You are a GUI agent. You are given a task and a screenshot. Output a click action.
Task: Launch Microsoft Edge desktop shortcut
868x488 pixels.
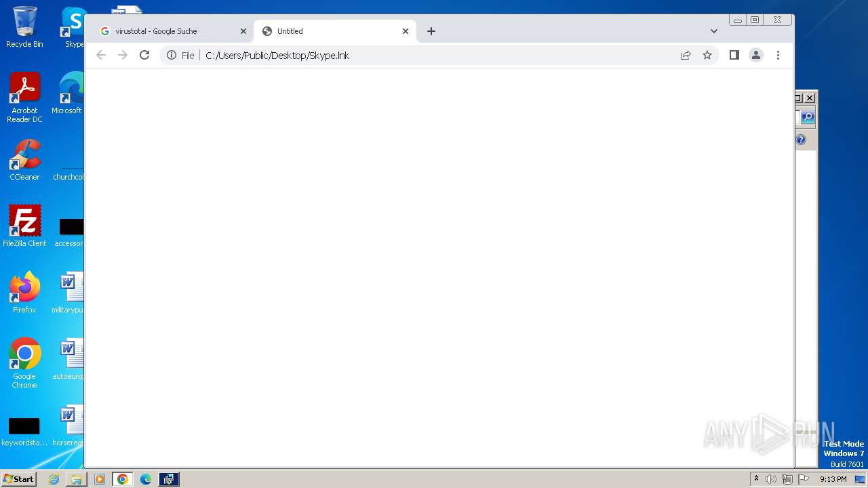68,94
